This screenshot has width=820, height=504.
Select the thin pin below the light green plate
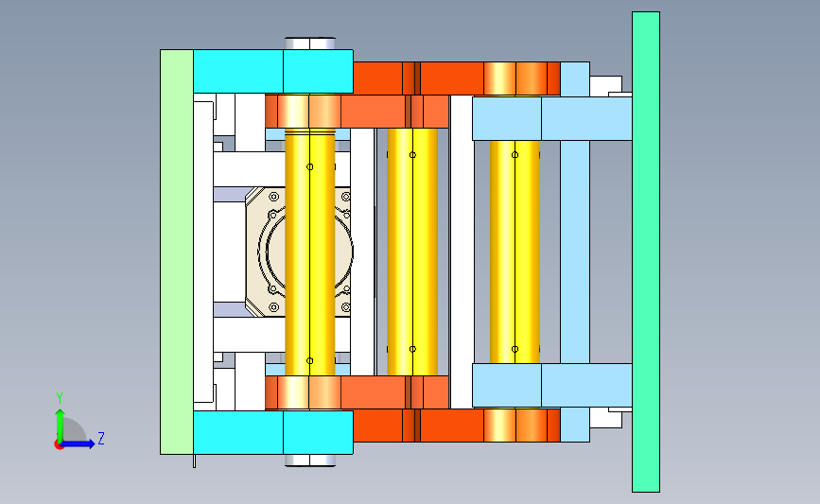coord(195,461)
